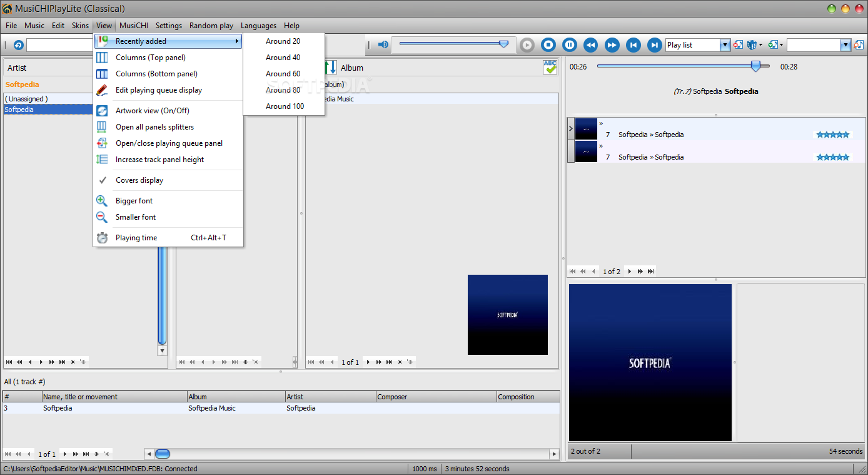Go to next item in playing queue navigator
This screenshot has width=868, height=475.
[630, 271]
